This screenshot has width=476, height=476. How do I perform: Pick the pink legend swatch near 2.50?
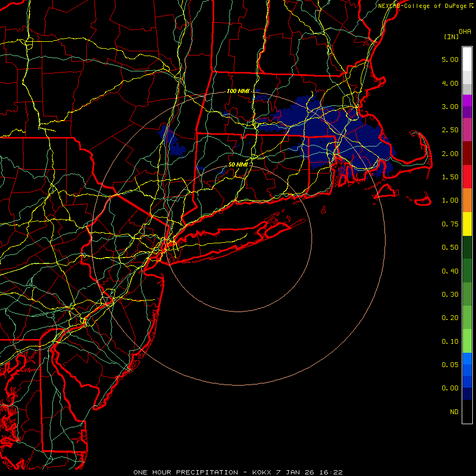[467, 130]
